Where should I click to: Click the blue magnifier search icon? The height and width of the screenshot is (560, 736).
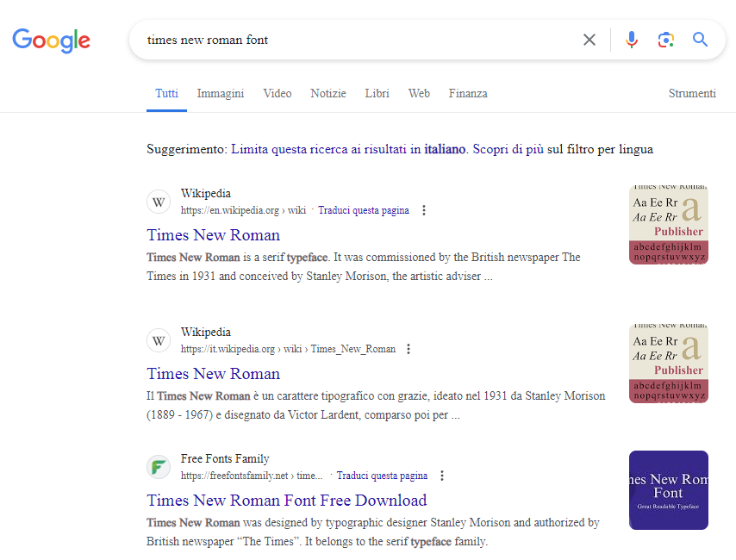click(700, 40)
